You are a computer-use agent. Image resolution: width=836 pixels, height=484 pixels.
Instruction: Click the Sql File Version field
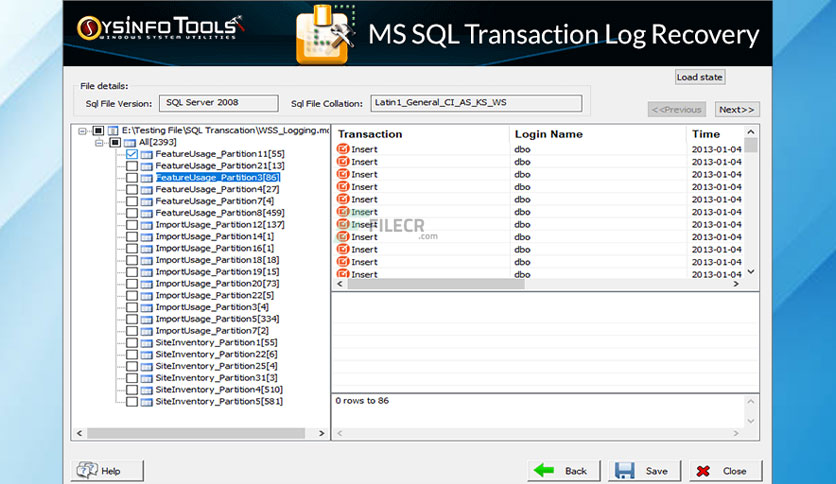(219, 103)
